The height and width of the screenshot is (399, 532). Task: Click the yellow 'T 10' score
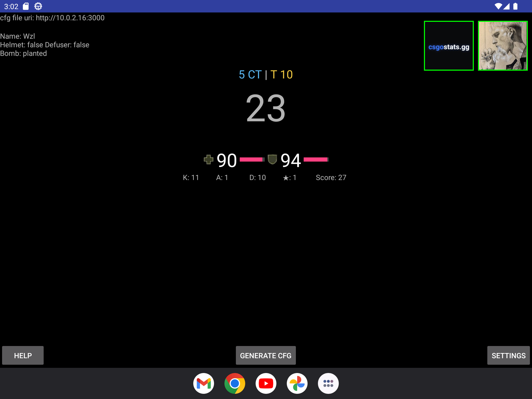[x=282, y=75]
